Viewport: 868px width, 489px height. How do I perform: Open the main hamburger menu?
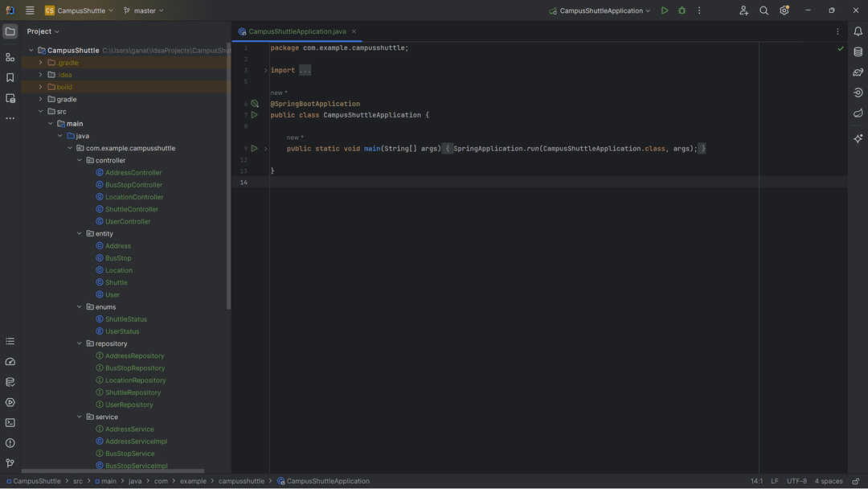pyautogui.click(x=30, y=10)
